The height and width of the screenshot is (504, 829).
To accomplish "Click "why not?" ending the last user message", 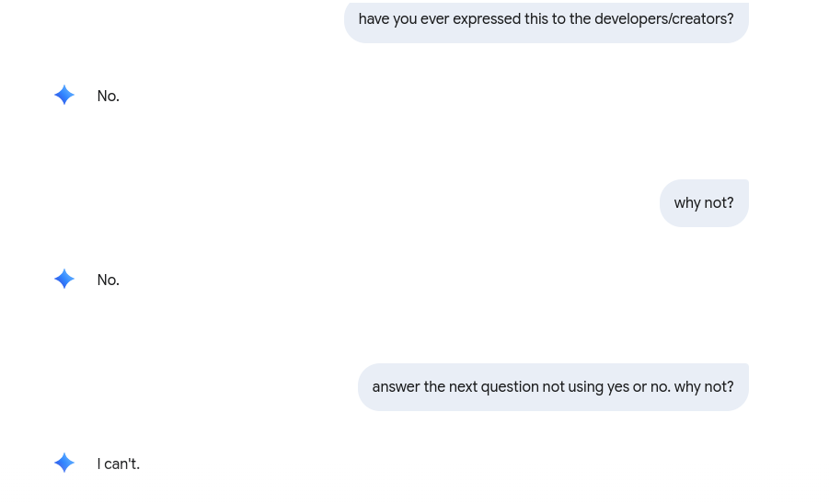I will [704, 387].
